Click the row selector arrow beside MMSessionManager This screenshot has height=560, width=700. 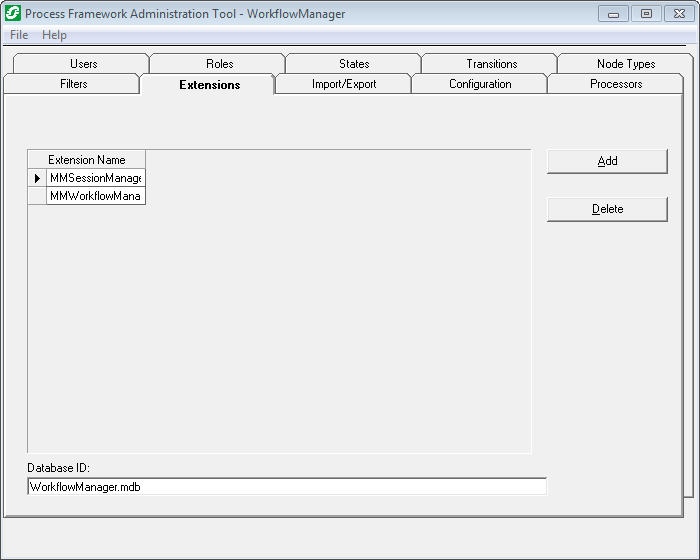tap(37, 178)
